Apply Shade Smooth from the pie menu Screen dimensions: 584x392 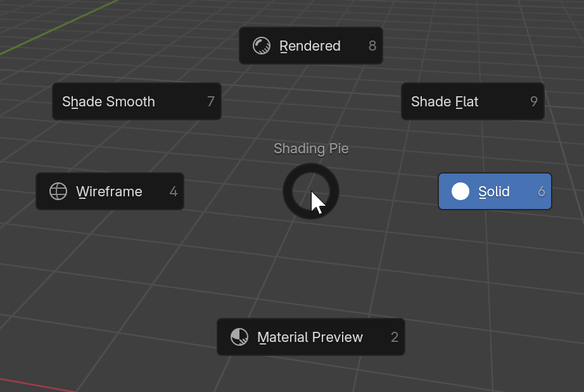(x=108, y=101)
